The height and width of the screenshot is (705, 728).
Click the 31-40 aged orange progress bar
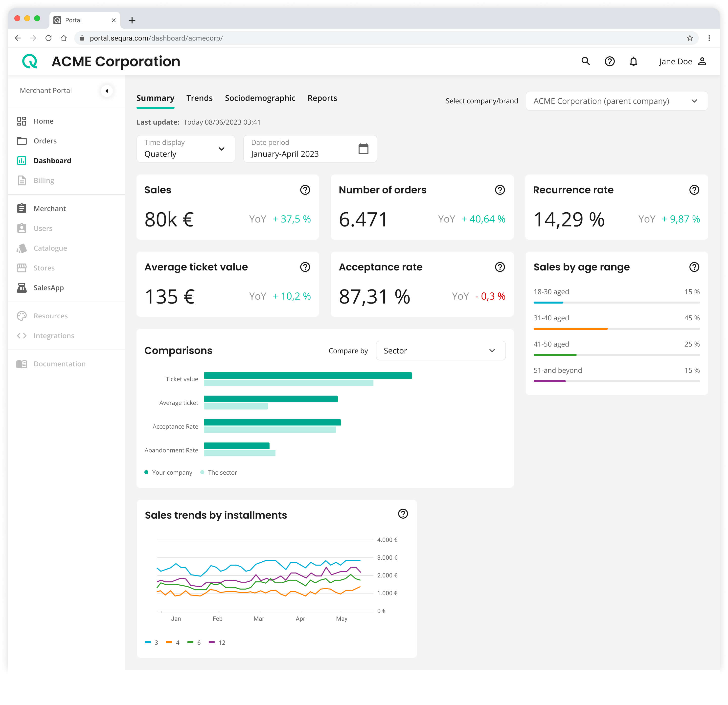(570, 329)
